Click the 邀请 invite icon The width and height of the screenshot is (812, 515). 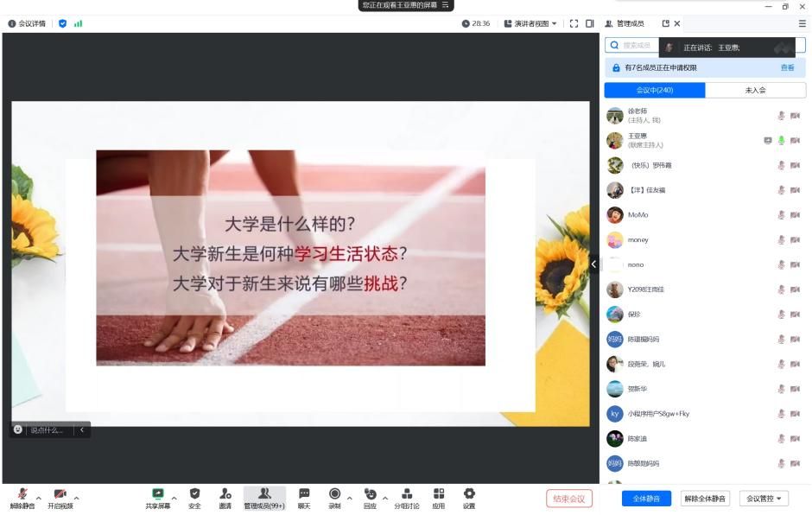pos(225,493)
